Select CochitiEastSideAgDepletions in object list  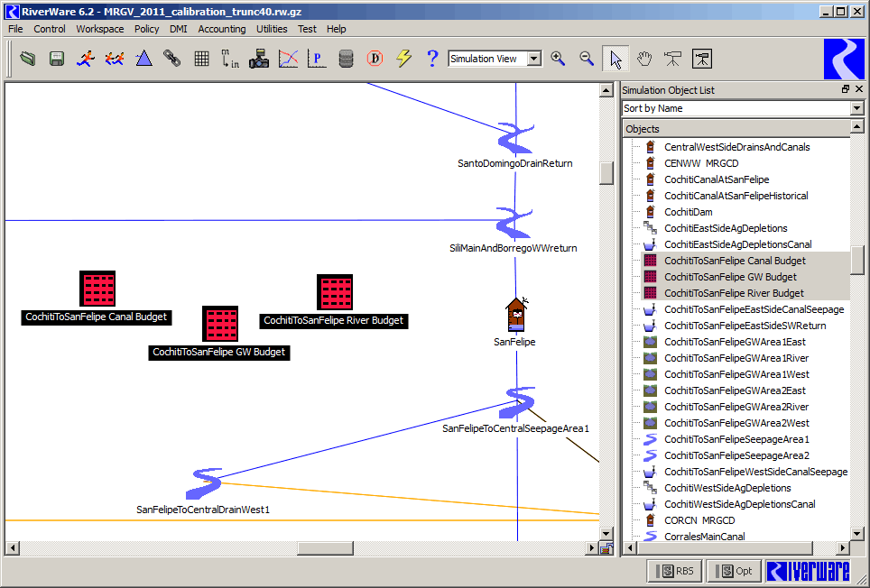tap(726, 228)
